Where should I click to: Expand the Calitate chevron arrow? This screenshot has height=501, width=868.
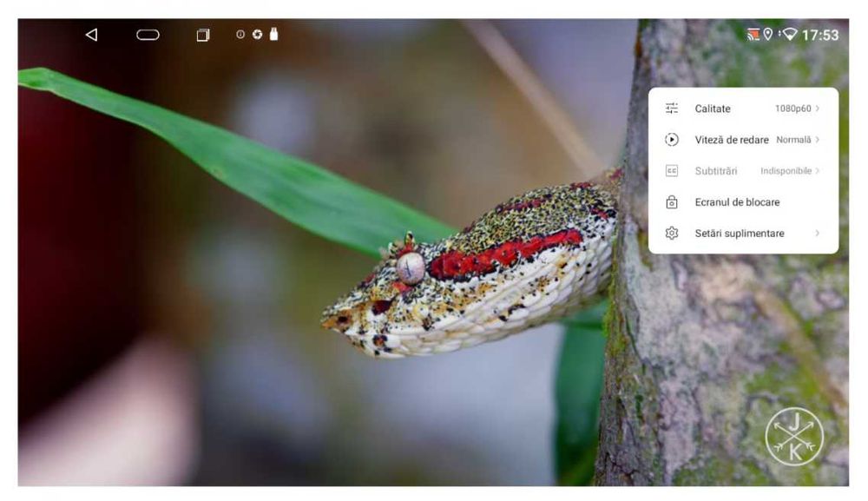click(818, 109)
